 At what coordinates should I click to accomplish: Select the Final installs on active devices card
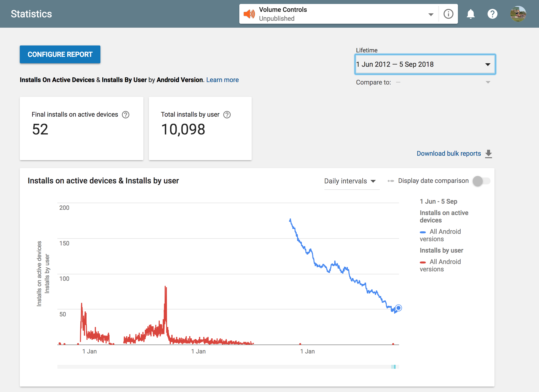[x=82, y=129]
